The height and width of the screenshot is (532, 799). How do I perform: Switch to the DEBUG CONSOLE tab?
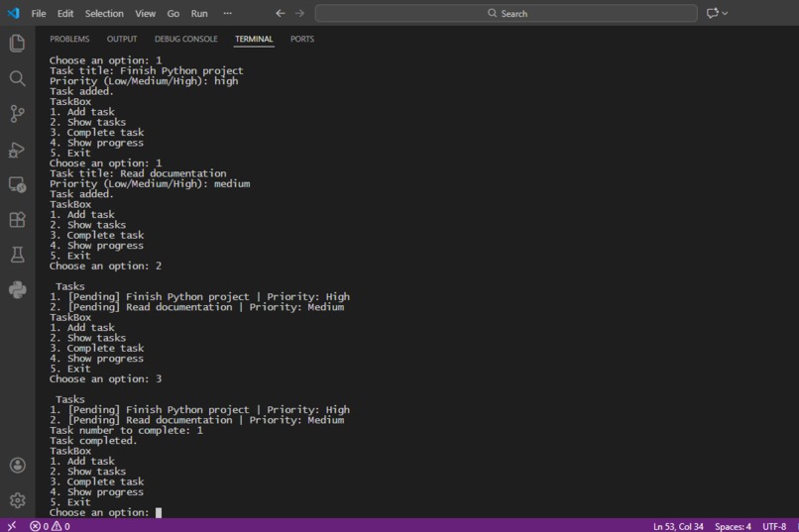point(186,40)
